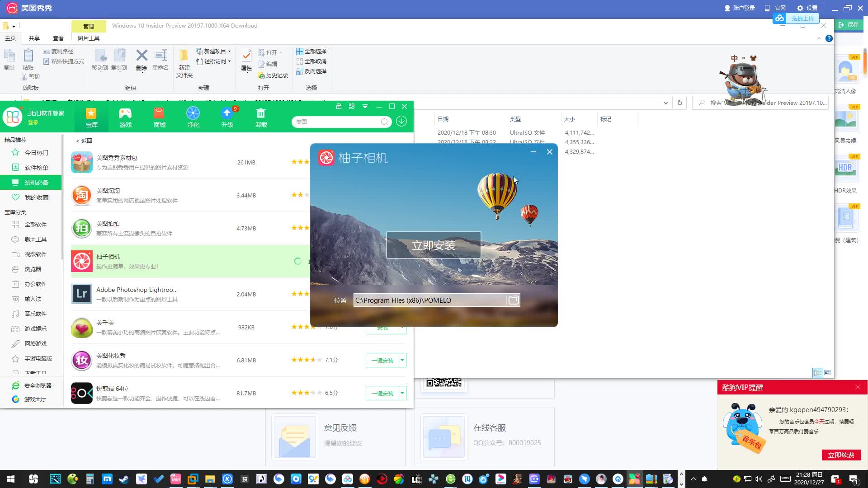Select 装机必备 in the sidebar
Image resolution: width=868 pixels, height=488 pixels.
[31, 183]
